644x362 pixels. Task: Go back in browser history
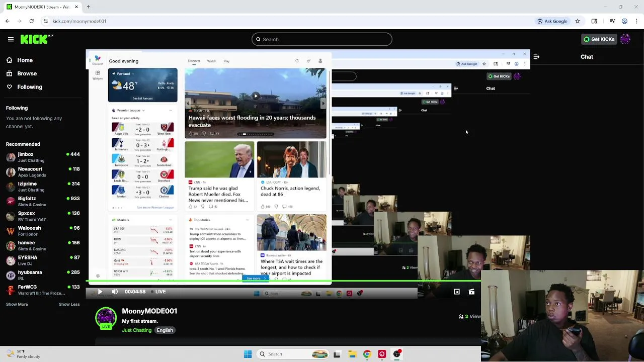[7, 21]
